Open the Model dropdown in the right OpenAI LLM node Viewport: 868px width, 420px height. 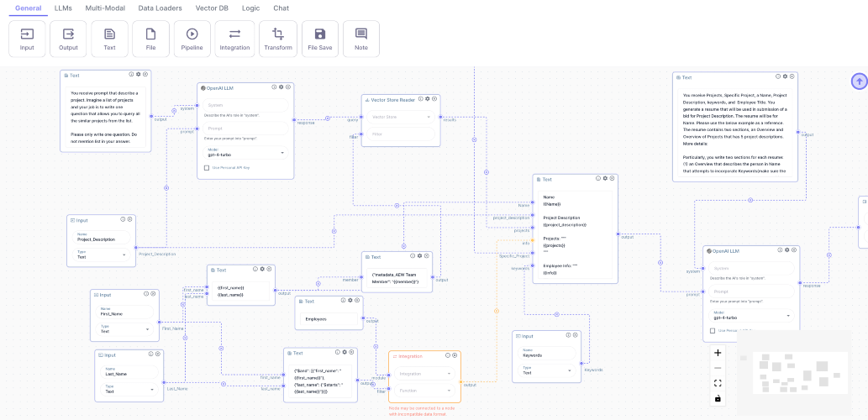tap(750, 316)
